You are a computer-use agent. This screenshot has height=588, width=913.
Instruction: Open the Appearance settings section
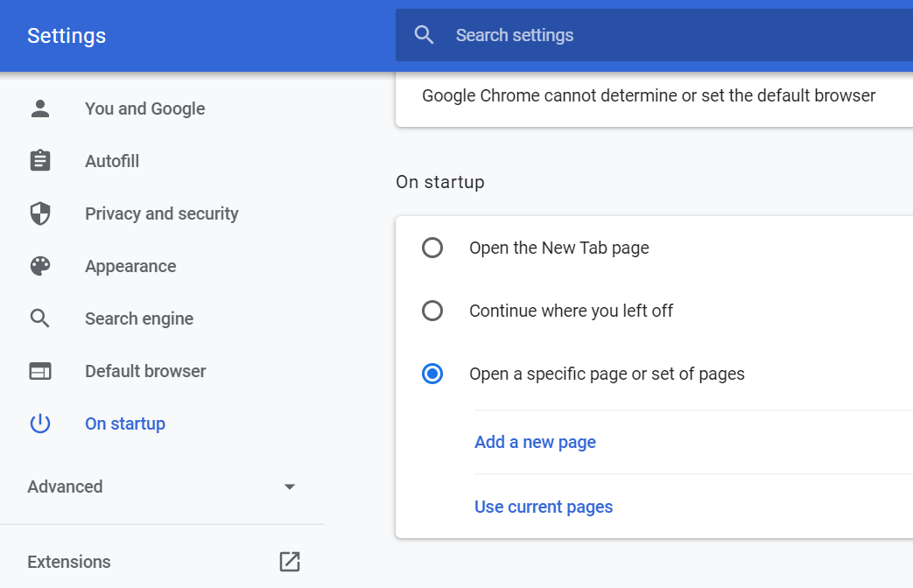(x=130, y=265)
